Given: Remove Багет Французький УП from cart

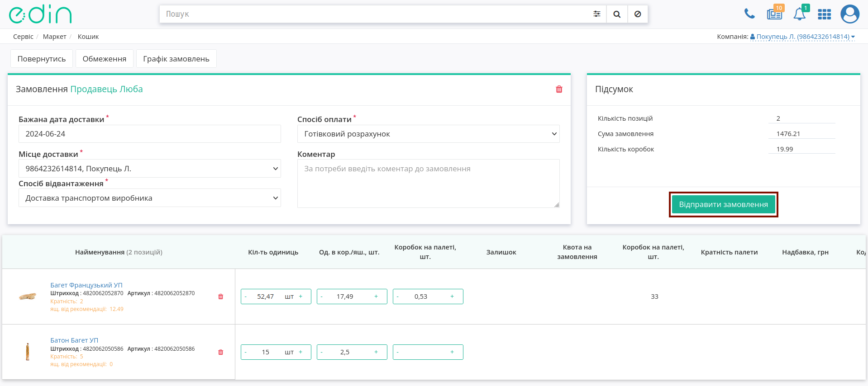Looking at the screenshot, I should pos(221,297).
